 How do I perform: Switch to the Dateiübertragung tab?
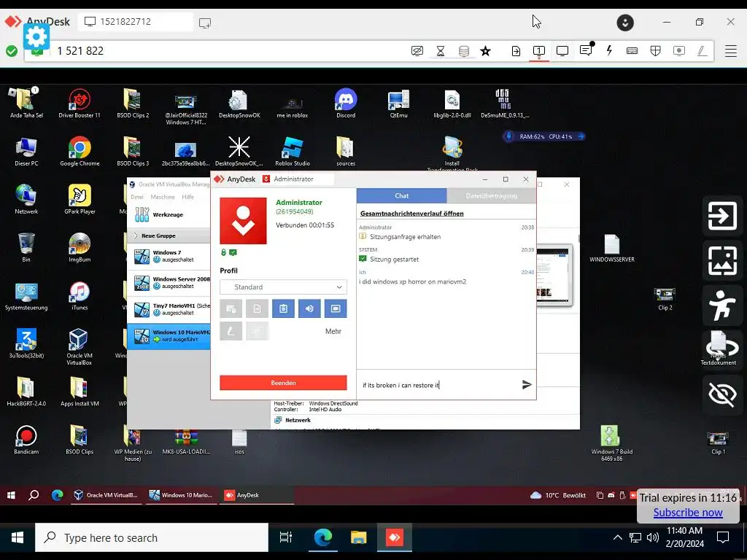[x=491, y=195]
